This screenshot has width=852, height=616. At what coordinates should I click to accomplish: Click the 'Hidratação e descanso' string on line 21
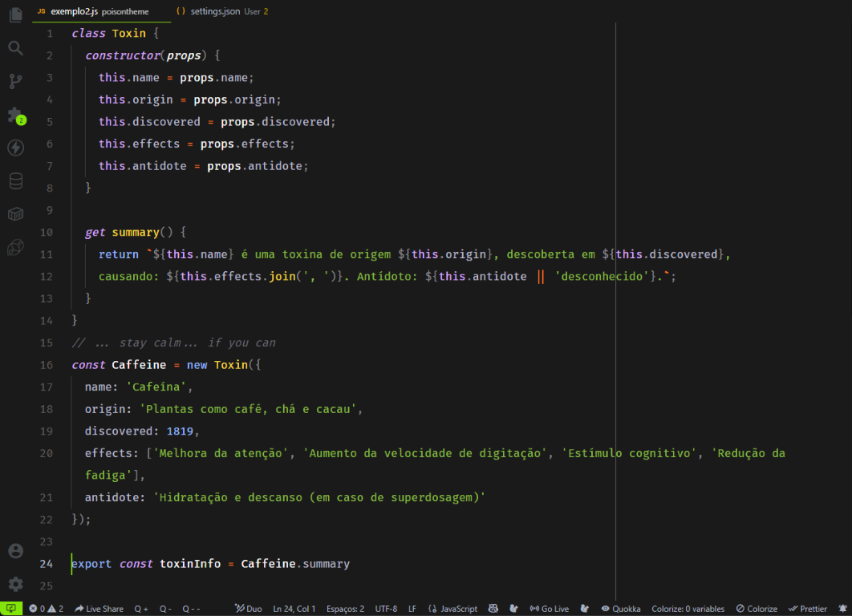pos(319,497)
